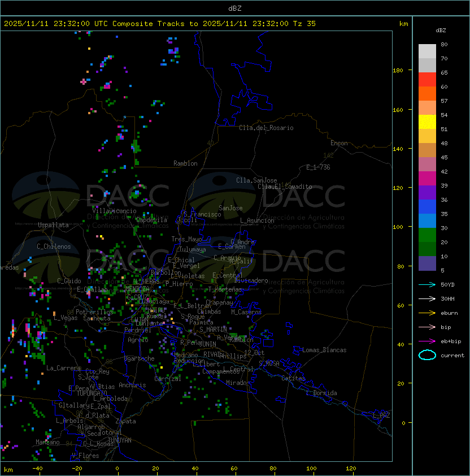Click the '180' km vertical axis tick label
470x476 pixels.
pos(398,71)
